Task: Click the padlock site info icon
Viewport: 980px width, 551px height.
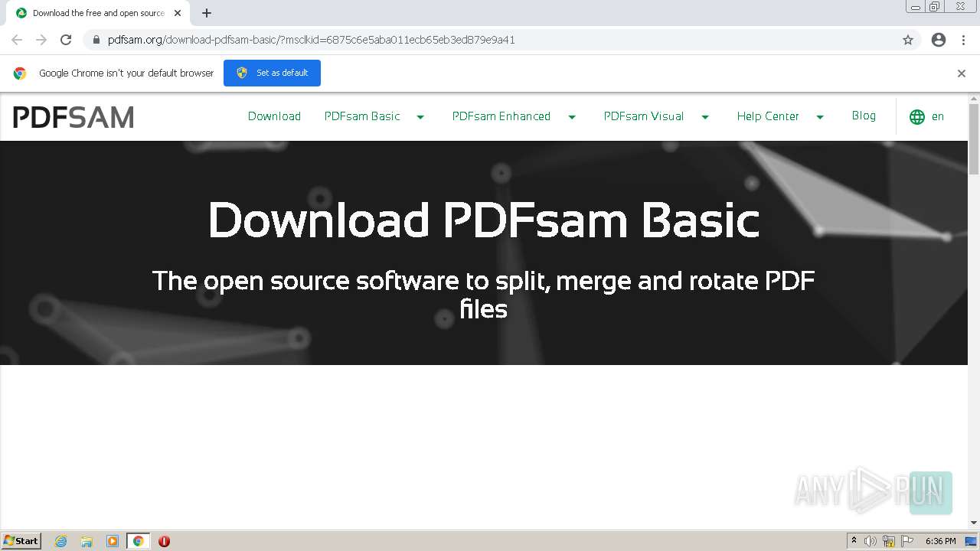Action: (96, 40)
